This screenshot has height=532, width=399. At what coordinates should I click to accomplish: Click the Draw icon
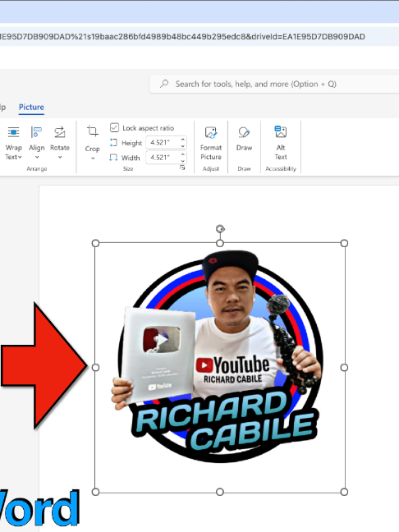[x=244, y=132]
